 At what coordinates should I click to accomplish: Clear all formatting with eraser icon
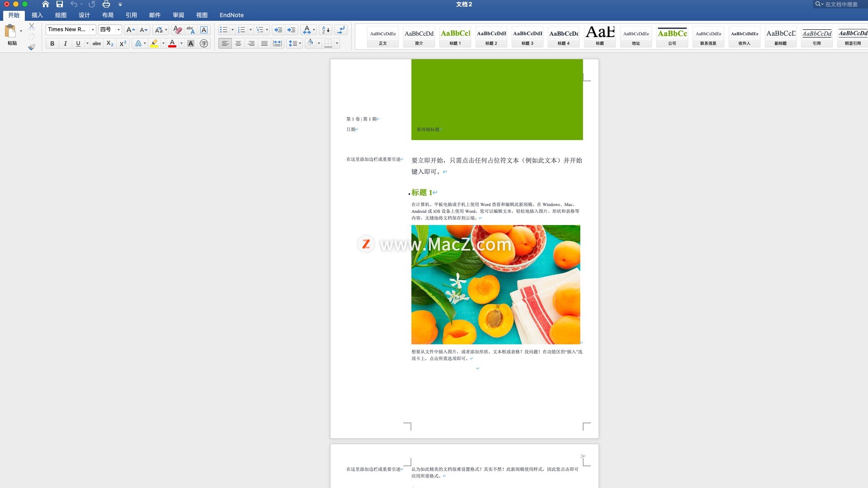(x=178, y=30)
